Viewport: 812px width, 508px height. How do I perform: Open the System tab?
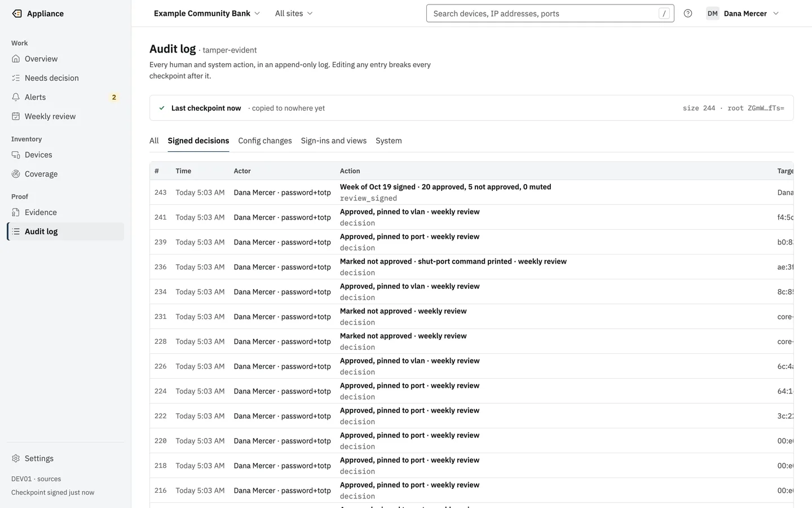389,141
